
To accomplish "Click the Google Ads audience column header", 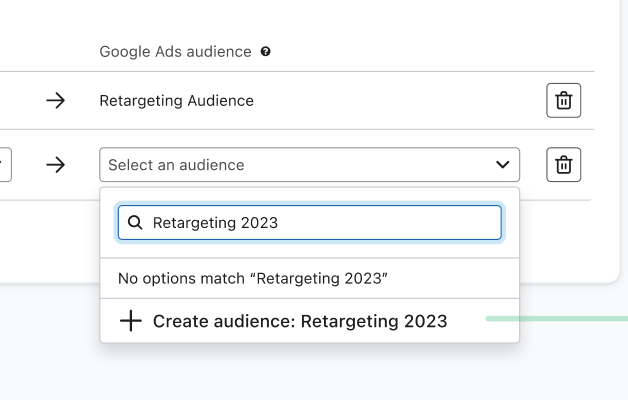I will [x=175, y=52].
